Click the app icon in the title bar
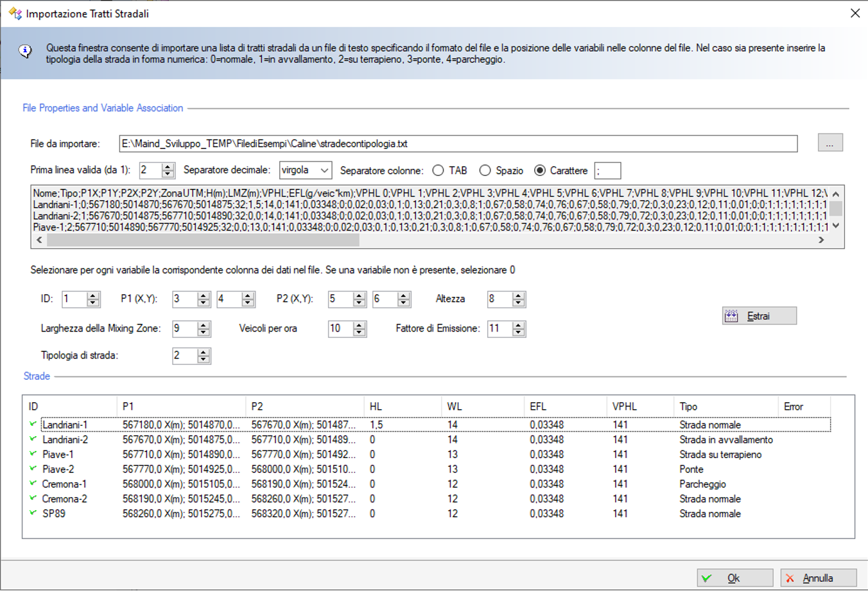Screen dimensions: 868x591 [15, 13]
